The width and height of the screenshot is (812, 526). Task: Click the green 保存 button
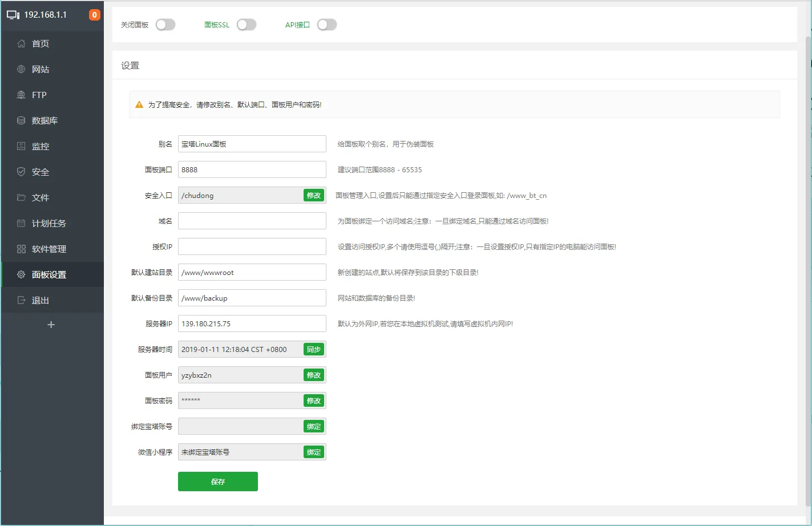[218, 482]
